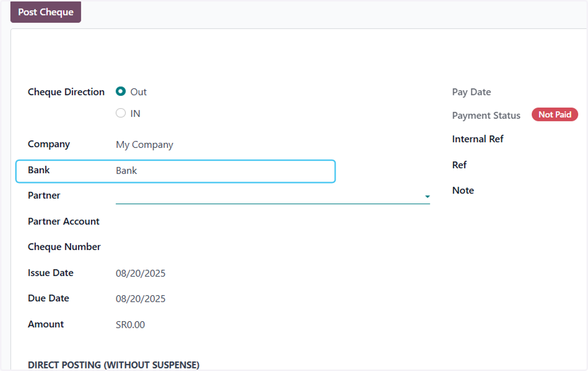Click the Bank field value
588x371 pixels.
(x=126, y=171)
